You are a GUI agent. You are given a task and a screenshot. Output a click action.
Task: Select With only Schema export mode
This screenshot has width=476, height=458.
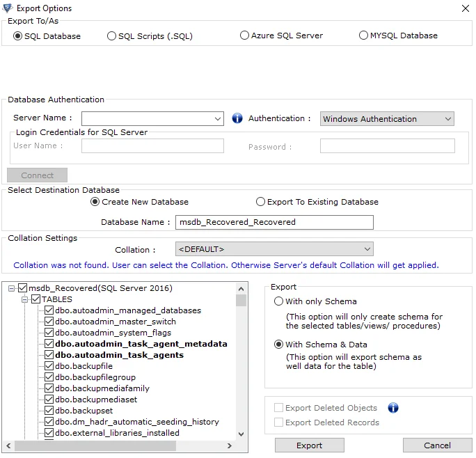(x=279, y=301)
